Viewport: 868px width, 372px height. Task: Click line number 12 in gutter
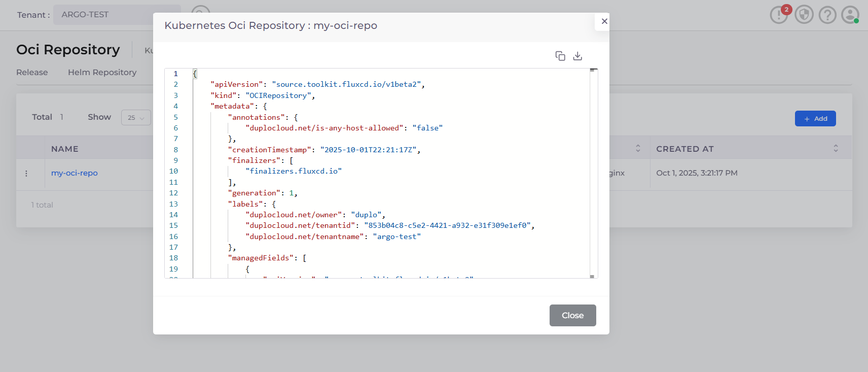[174, 193]
